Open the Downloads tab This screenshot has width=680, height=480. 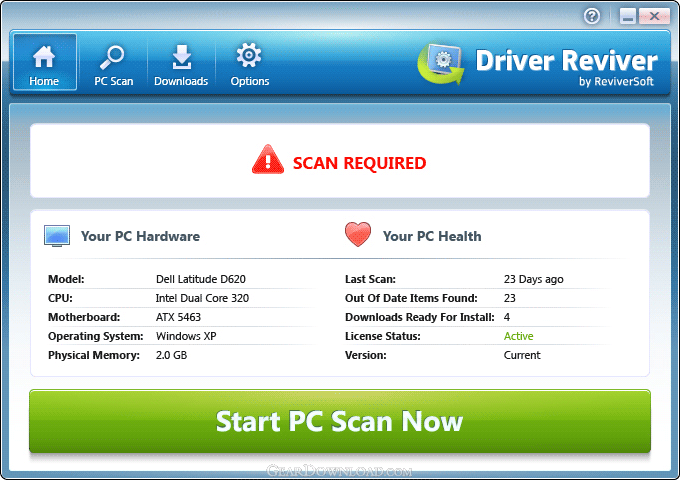[x=181, y=65]
